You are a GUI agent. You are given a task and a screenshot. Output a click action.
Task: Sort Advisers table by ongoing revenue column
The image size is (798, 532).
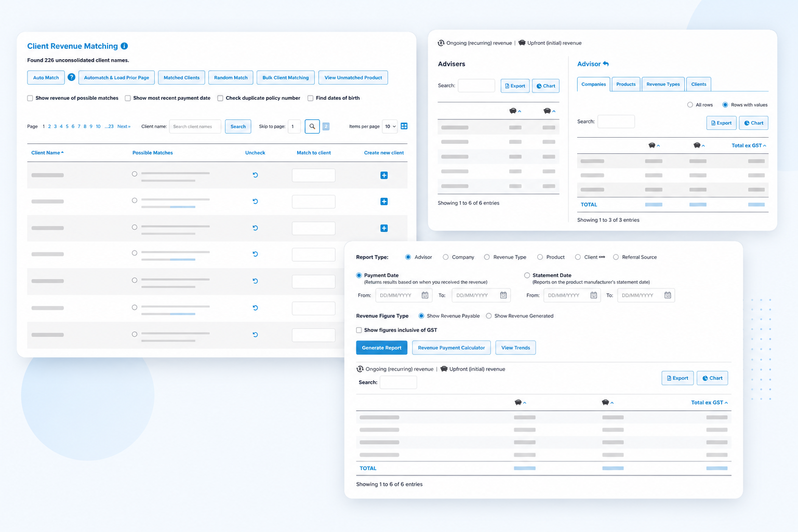(515, 111)
